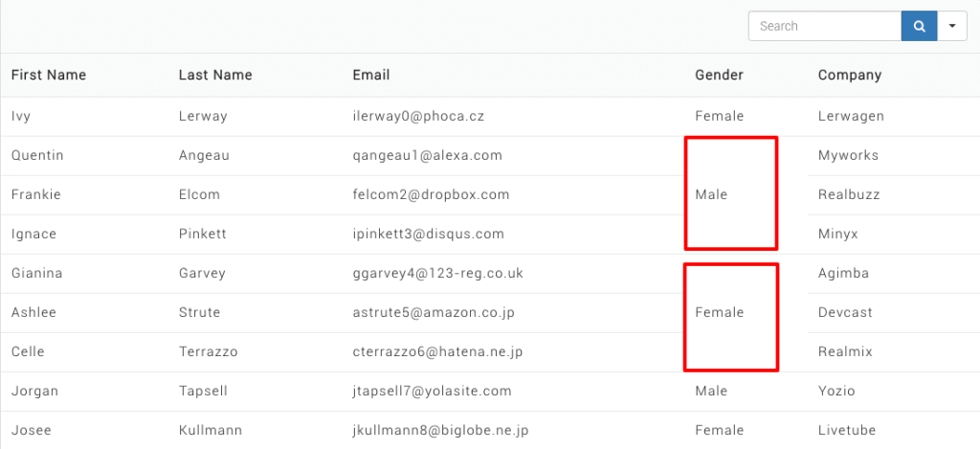Sort by First Name column header

49,76
